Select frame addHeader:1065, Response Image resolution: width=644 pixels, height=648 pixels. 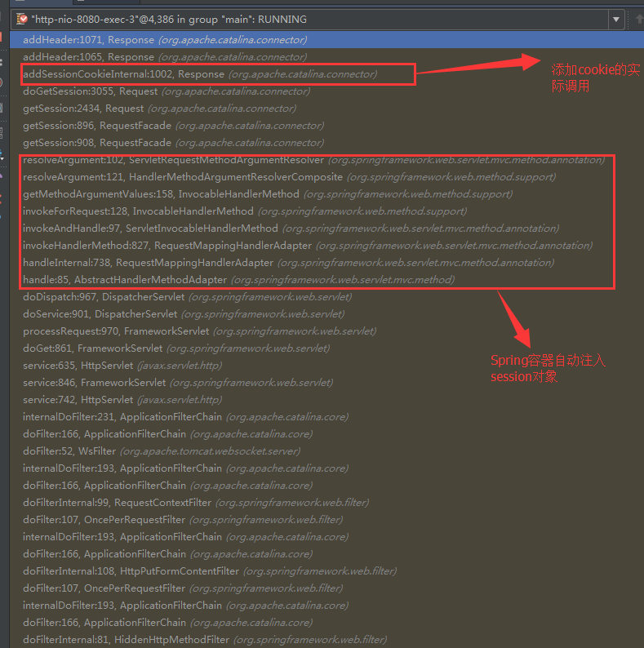[326, 57]
